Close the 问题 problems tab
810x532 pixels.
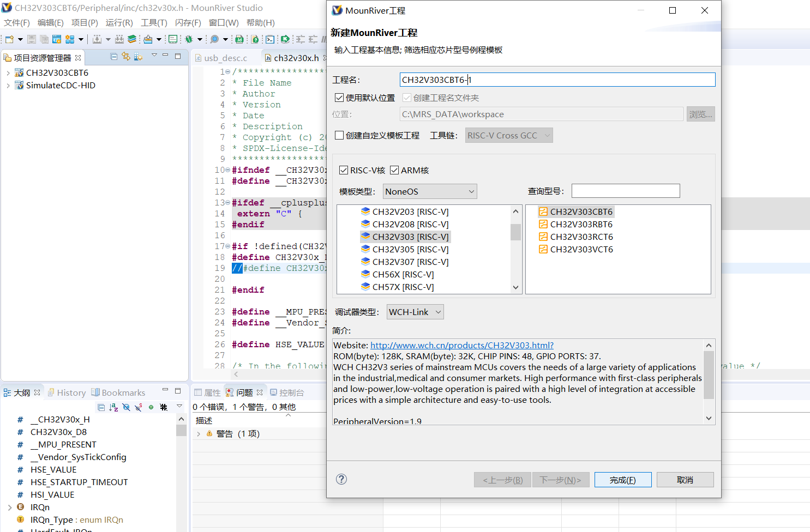tap(260, 392)
